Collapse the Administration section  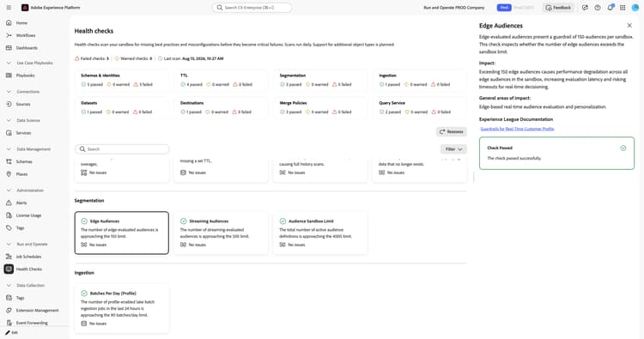point(9,191)
